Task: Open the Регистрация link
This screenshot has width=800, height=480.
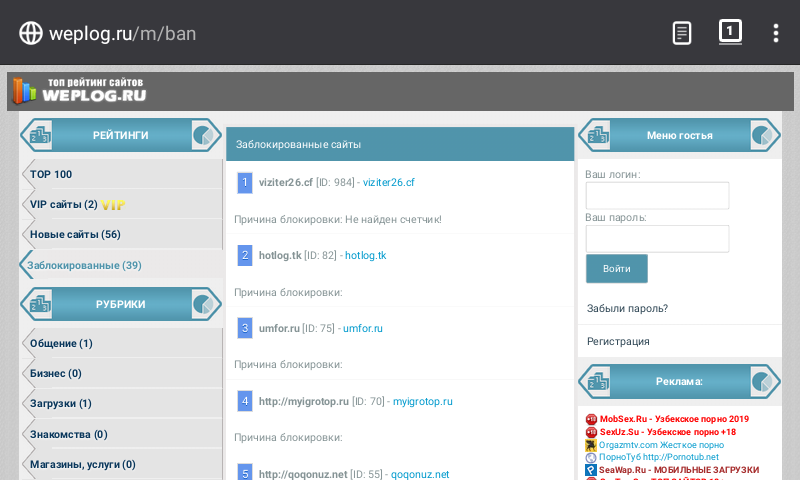Action: point(618,341)
